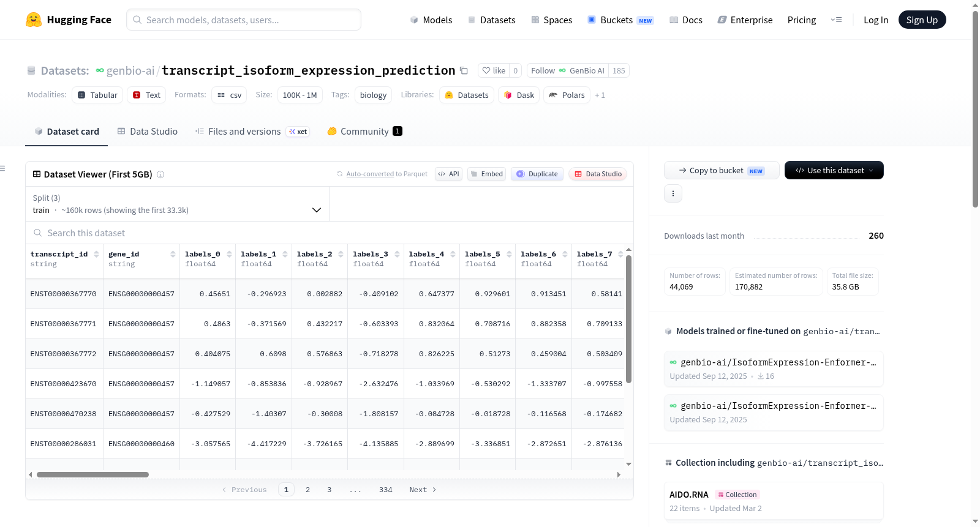
Task: Click the API button in Dataset Viewer
Action: pos(448,174)
